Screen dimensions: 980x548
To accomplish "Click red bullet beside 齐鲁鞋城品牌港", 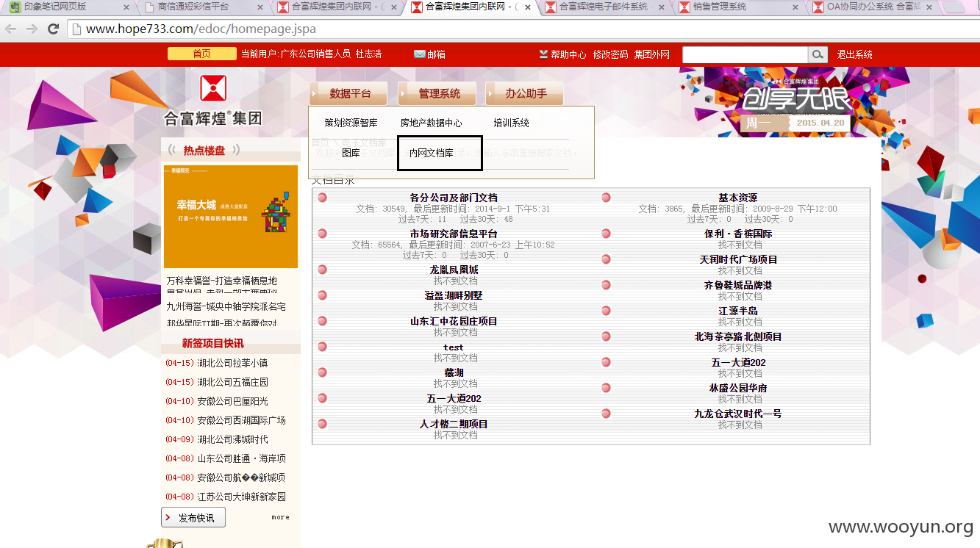I will [606, 285].
